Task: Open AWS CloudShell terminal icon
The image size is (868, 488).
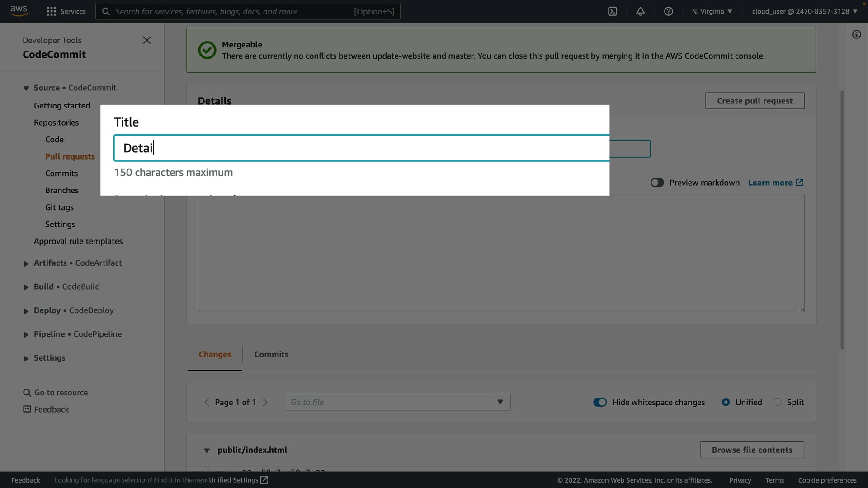Action: click(x=612, y=11)
